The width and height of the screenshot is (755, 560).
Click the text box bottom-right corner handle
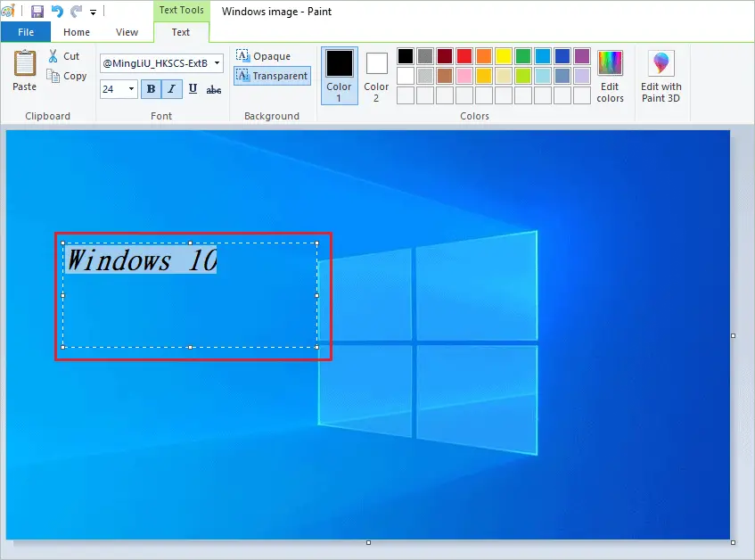[316, 347]
